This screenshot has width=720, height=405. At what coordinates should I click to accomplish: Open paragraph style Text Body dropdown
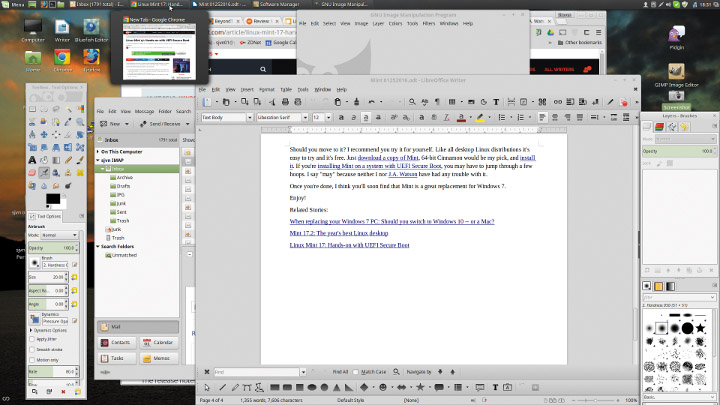pyautogui.click(x=250, y=118)
